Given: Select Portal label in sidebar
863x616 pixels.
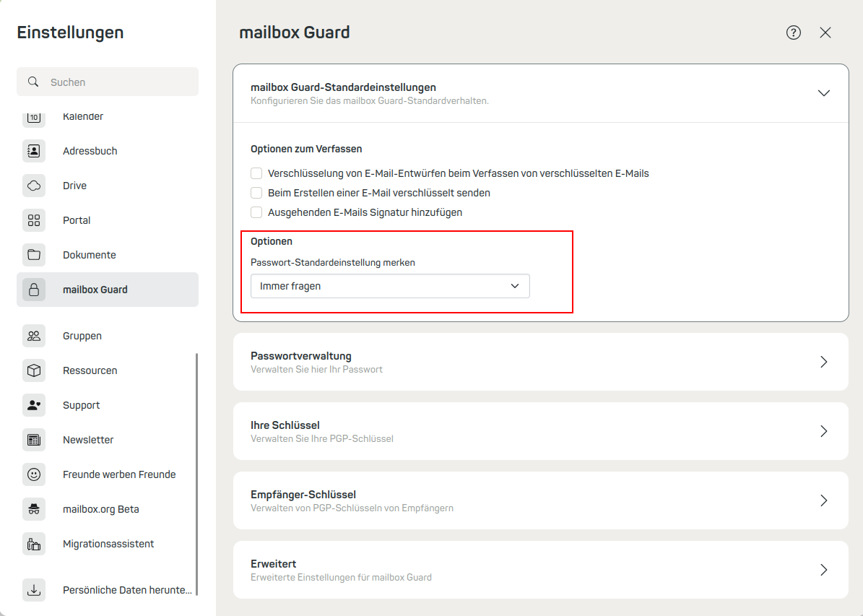Looking at the screenshot, I should click(x=77, y=220).
